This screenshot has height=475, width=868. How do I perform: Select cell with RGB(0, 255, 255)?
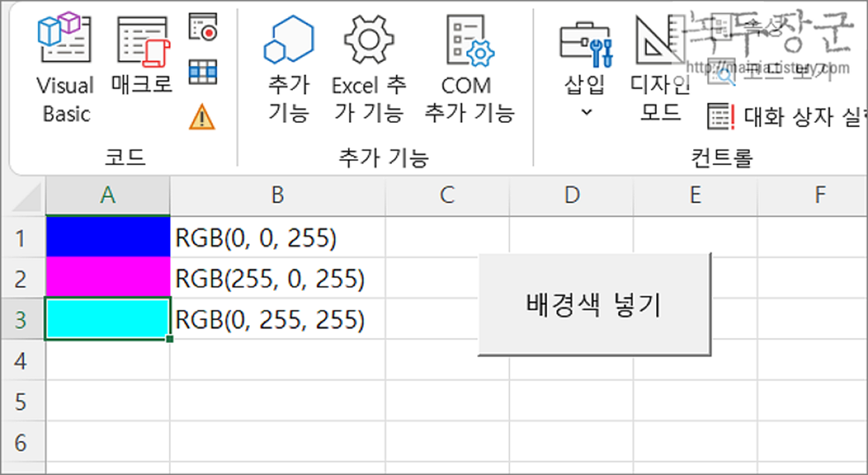(x=278, y=319)
